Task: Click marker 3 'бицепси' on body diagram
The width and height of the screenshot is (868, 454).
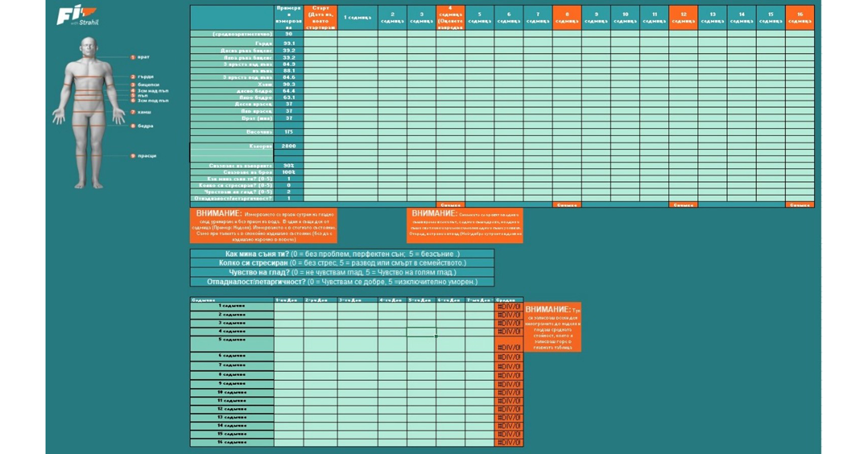Action: [x=145, y=84]
